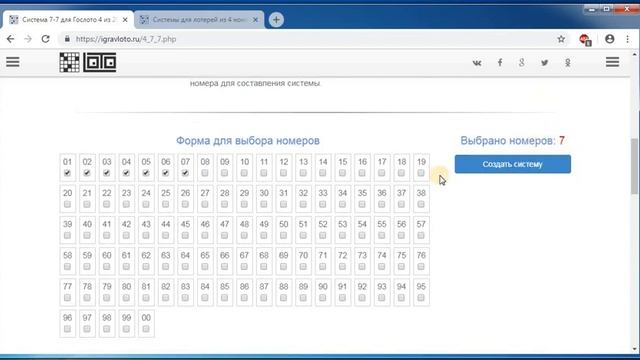Uncheck number 07 checkbox

pos(185,173)
